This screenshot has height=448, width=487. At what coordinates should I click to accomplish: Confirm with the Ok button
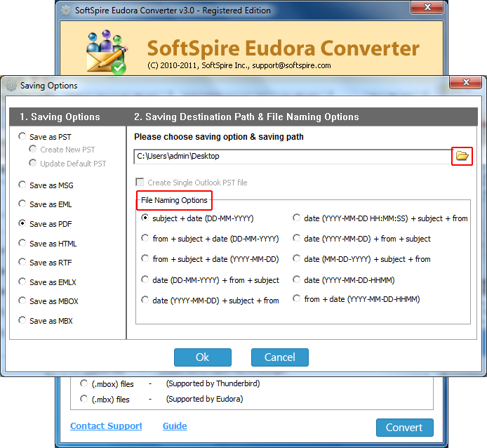pyautogui.click(x=203, y=357)
